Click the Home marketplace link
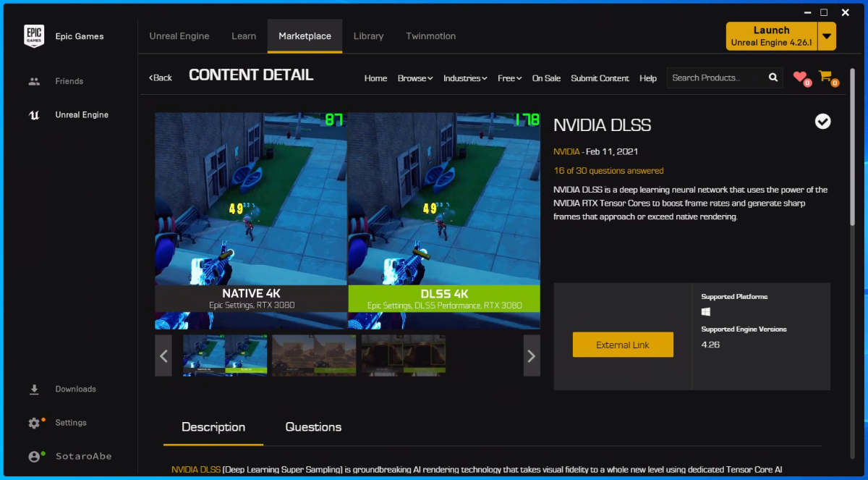The width and height of the screenshot is (868, 480). (x=375, y=78)
